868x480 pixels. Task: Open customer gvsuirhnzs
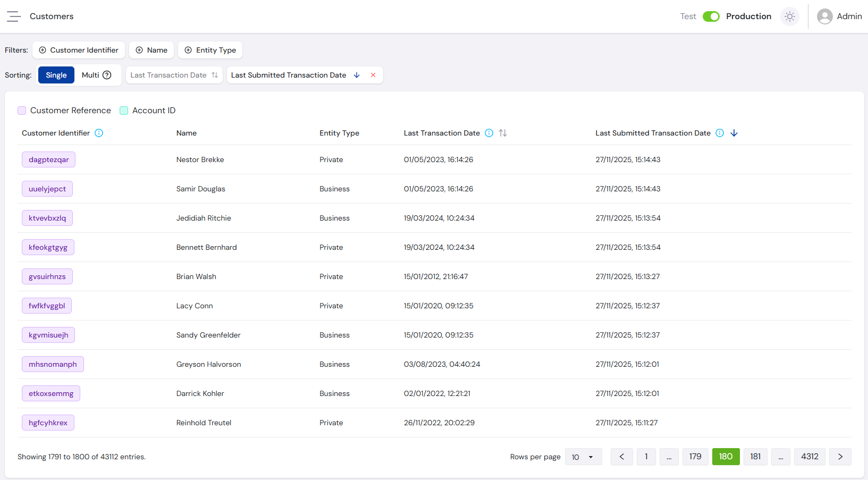pos(47,276)
